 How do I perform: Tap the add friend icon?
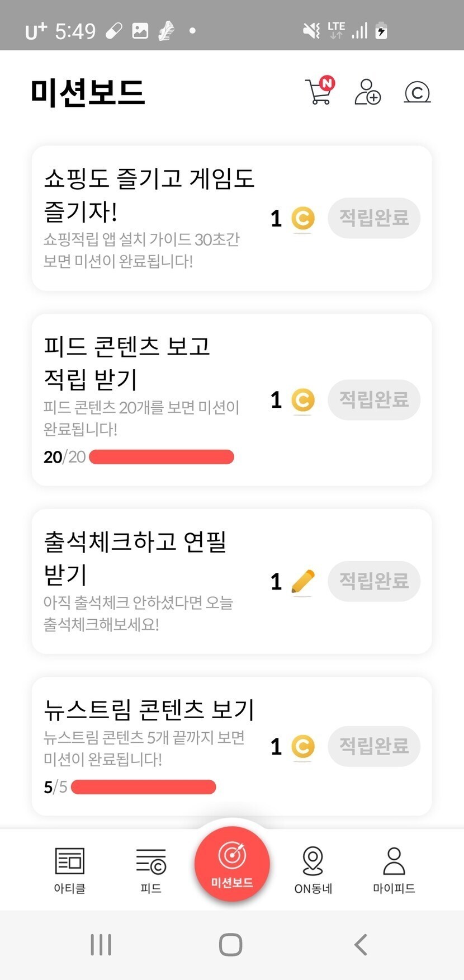367,92
